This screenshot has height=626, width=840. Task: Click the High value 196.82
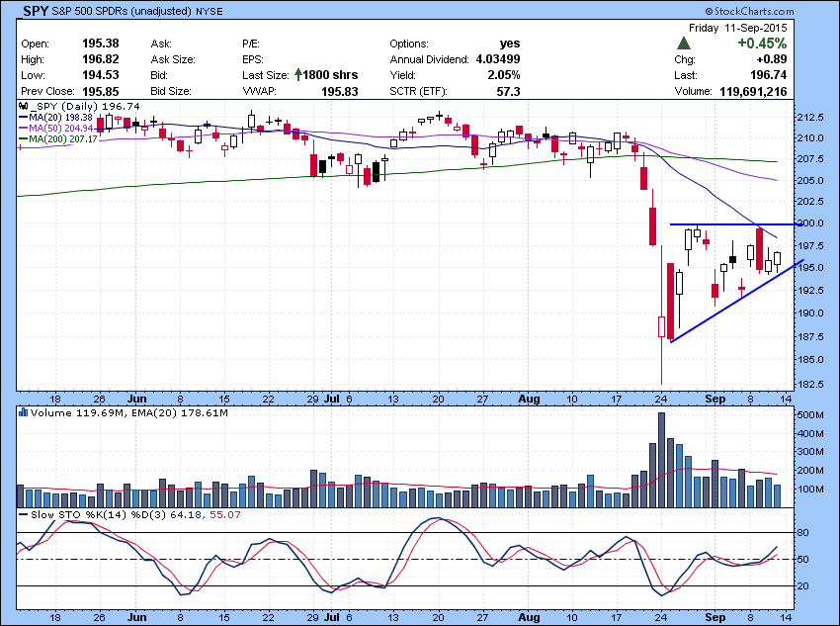tap(101, 59)
